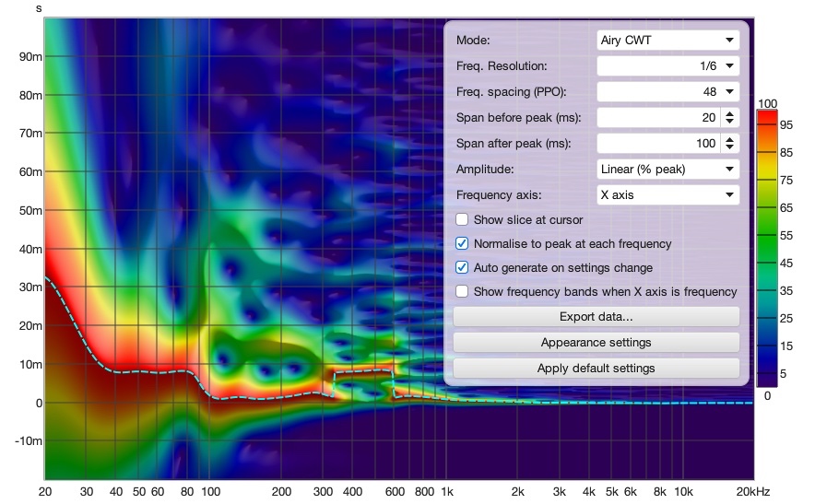Click the Span before peak field showing 20
The width and height of the screenshot is (815, 504).
(658, 118)
